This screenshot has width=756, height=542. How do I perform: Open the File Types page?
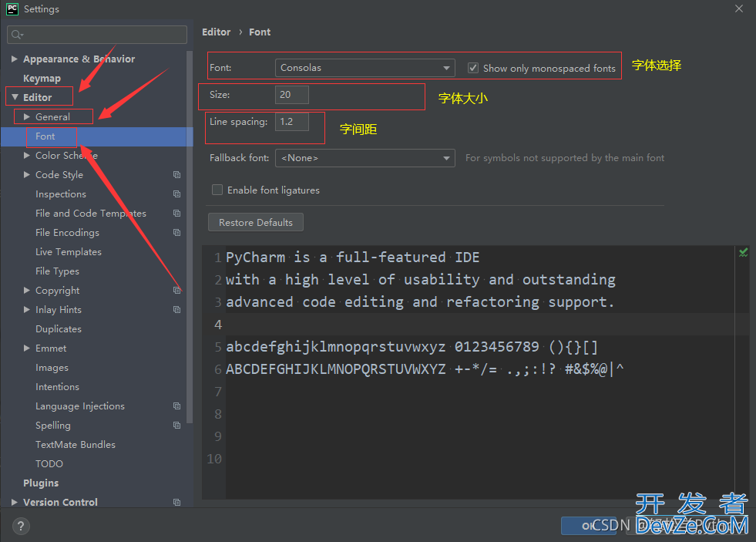[57, 271]
